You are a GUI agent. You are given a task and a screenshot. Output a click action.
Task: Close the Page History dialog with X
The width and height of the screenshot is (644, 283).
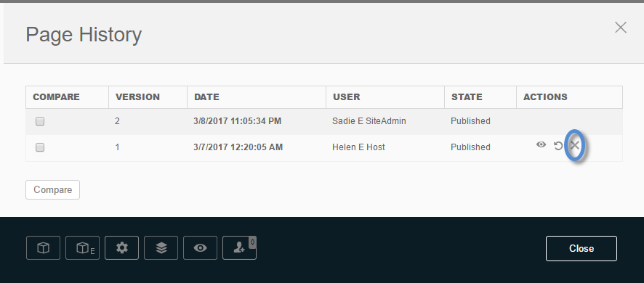point(620,28)
